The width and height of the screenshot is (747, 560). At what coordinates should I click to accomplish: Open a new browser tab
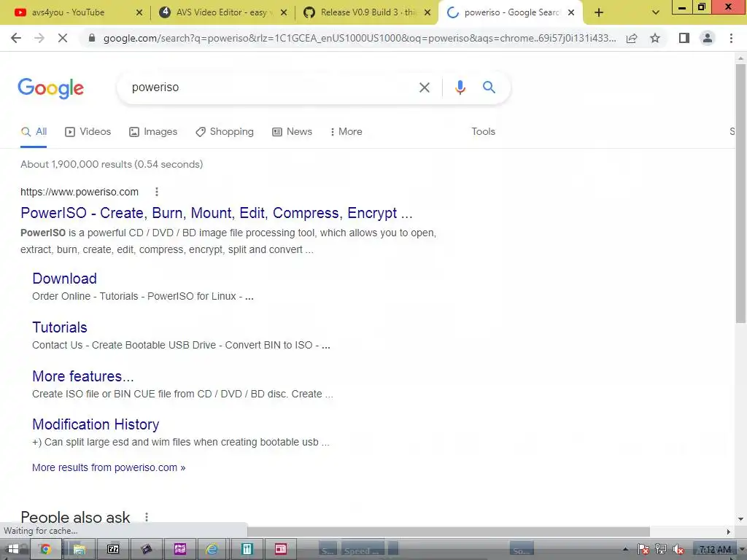coord(599,12)
